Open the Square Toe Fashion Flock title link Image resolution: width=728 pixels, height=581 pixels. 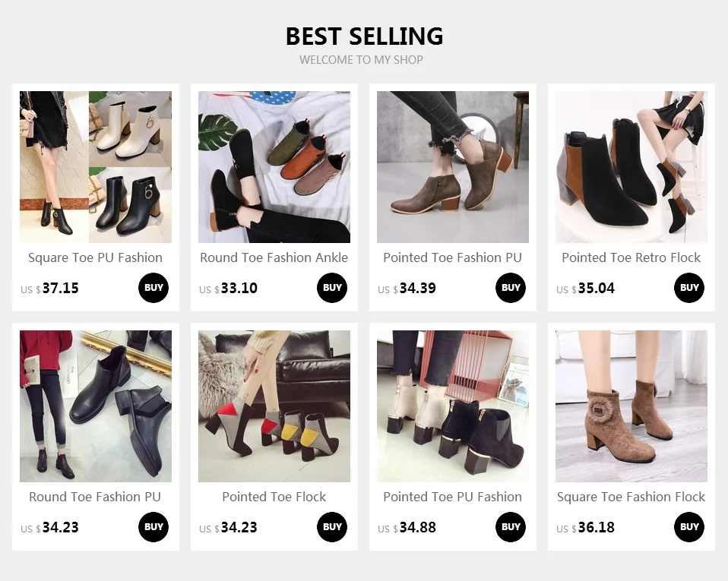[631, 497]
